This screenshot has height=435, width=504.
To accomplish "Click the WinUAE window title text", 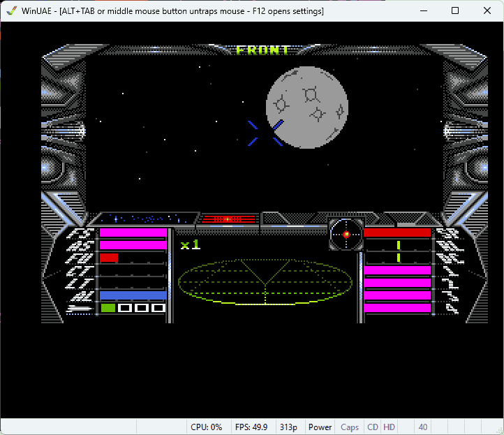I will (x=172, y=11).
